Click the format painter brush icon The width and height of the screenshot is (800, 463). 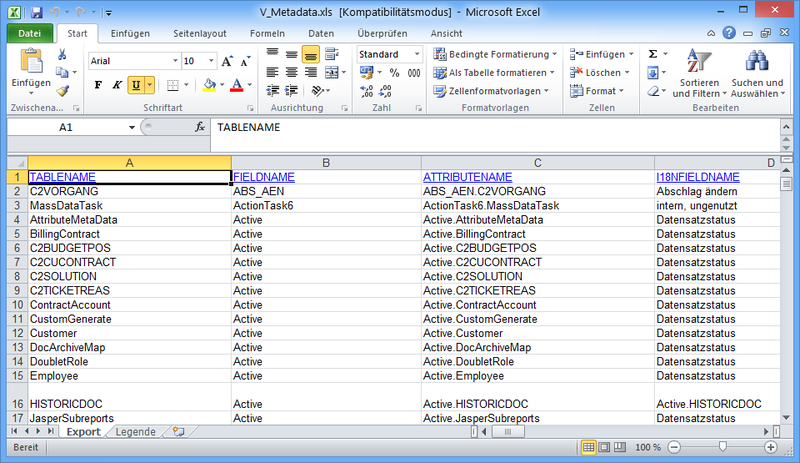point(62,91)
